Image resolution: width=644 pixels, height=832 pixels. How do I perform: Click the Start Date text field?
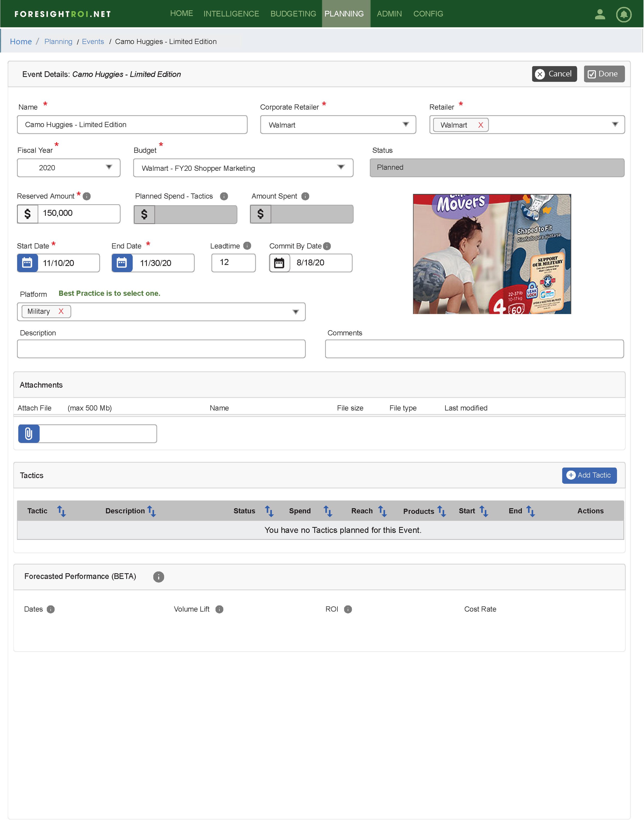(69, 263)
